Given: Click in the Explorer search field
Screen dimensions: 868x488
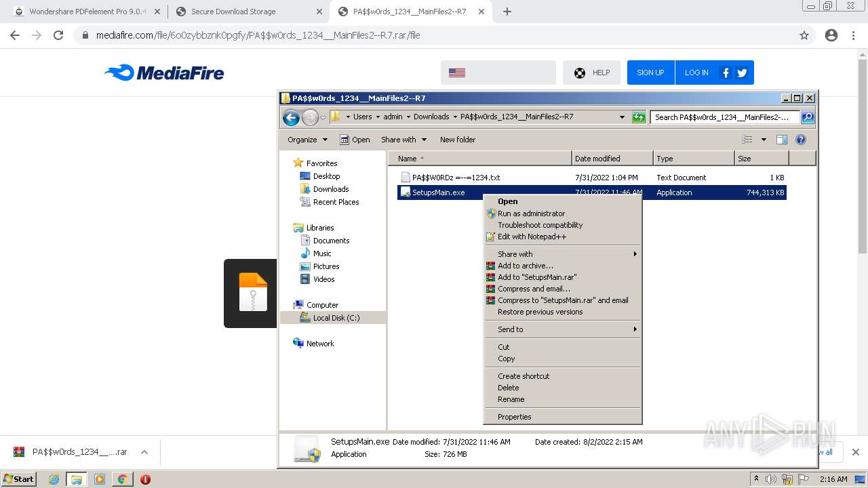Looking at the screenshot, I should coord(724,117).
